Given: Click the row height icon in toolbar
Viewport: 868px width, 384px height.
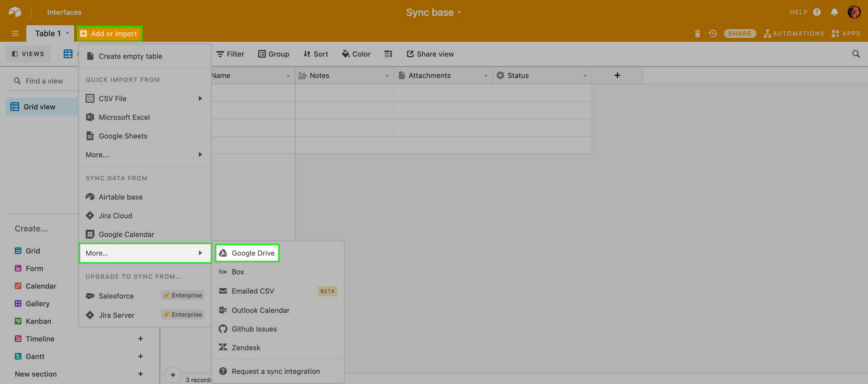Looking at the screenshot, I should click(388, 54).
